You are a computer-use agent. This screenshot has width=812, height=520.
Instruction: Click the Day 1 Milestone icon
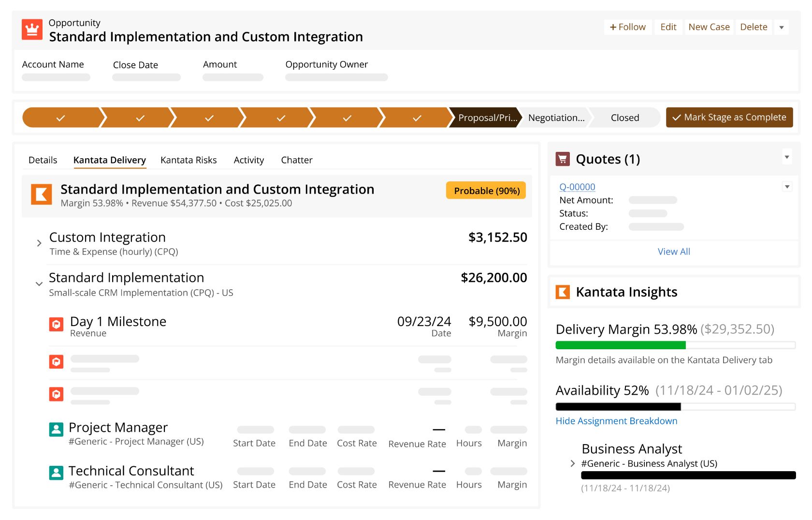[56, 324]
